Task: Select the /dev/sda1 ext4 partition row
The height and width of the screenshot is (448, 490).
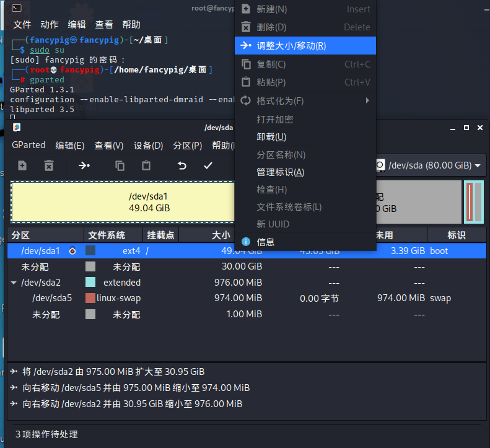Action: [x=247, y=251]
